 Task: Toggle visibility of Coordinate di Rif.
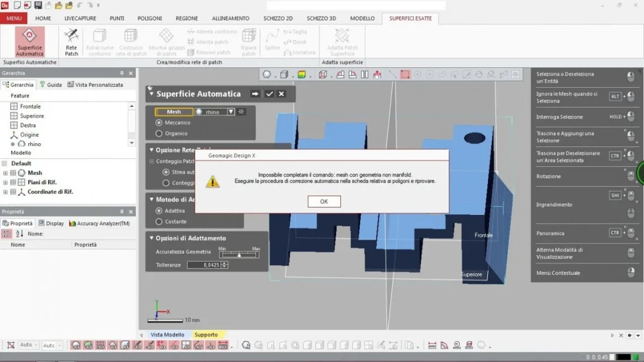13,192
